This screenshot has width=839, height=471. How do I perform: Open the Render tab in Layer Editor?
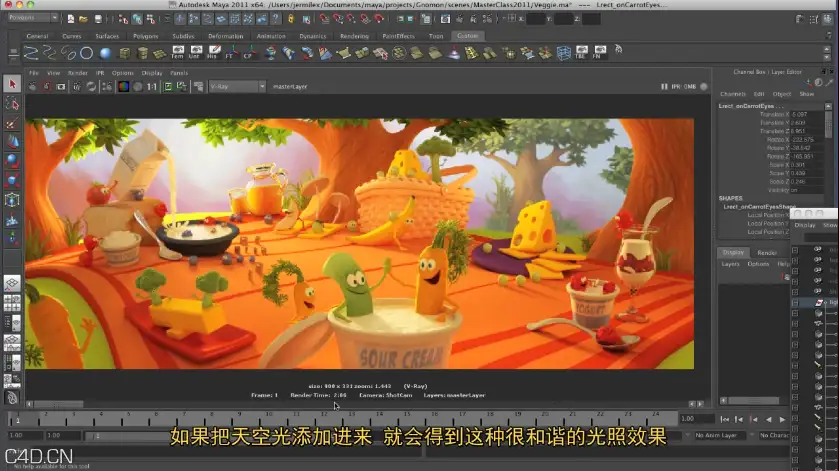point(767,253)
